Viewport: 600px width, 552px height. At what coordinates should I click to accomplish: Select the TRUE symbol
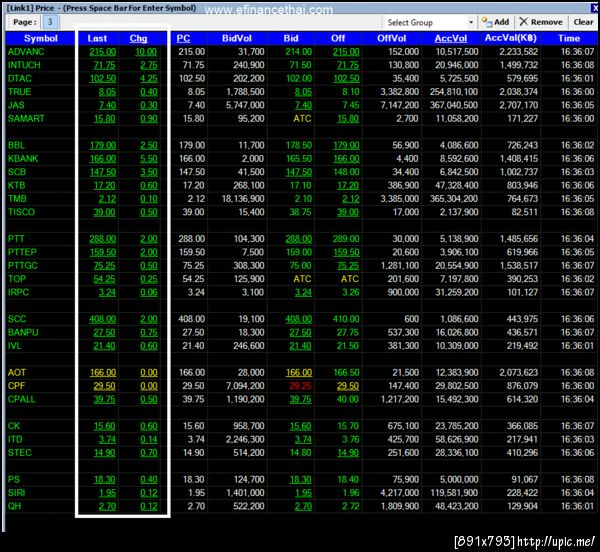coord(20,92)
